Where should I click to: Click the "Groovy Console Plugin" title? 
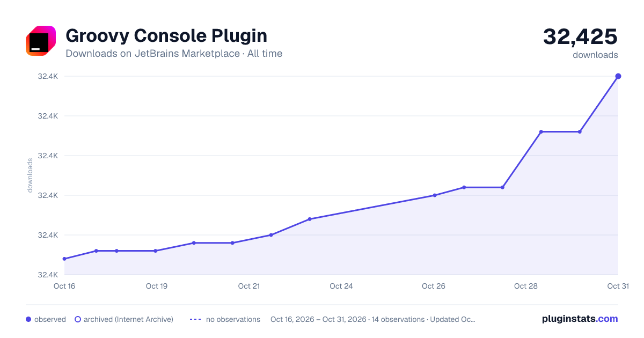166,35
